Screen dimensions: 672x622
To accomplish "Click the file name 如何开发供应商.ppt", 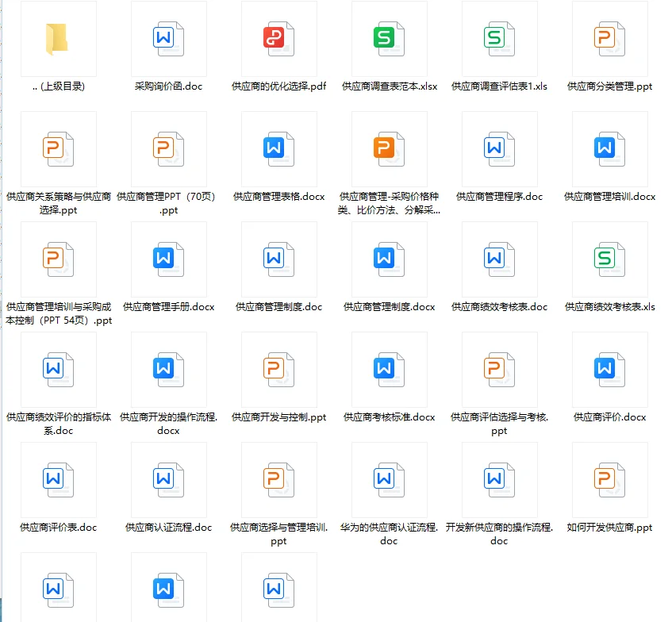I will (610, 528).
